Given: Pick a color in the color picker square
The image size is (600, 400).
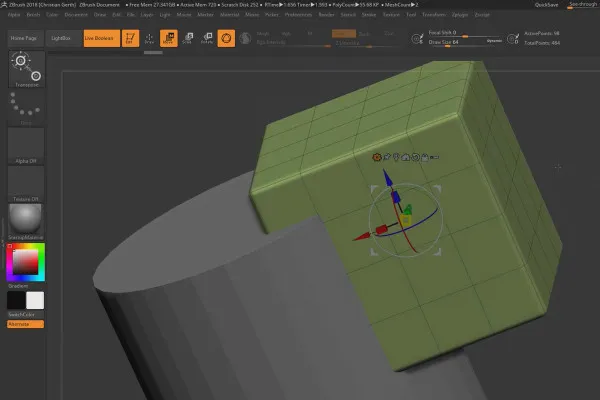Looking at the screenshot, I should pyautogui.click(x=26, y=262).
